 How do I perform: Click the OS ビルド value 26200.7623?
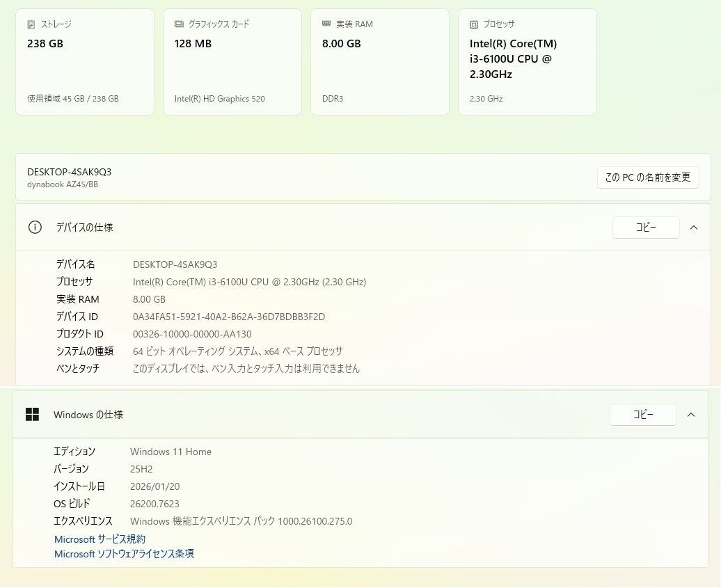154,504
